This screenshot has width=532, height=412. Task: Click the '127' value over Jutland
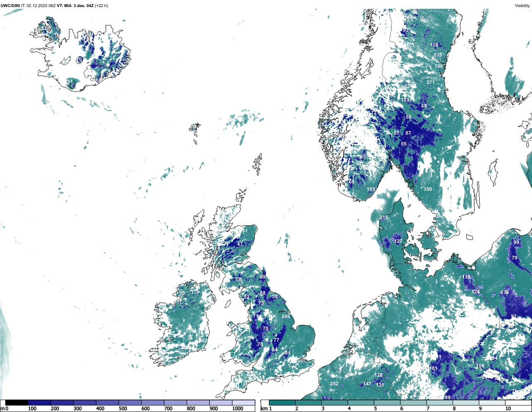(398, 241)
